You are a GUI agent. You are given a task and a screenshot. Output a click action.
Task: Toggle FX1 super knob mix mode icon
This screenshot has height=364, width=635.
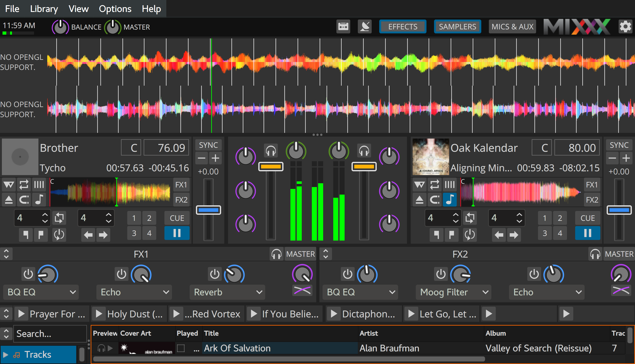(x=302, y=291)
